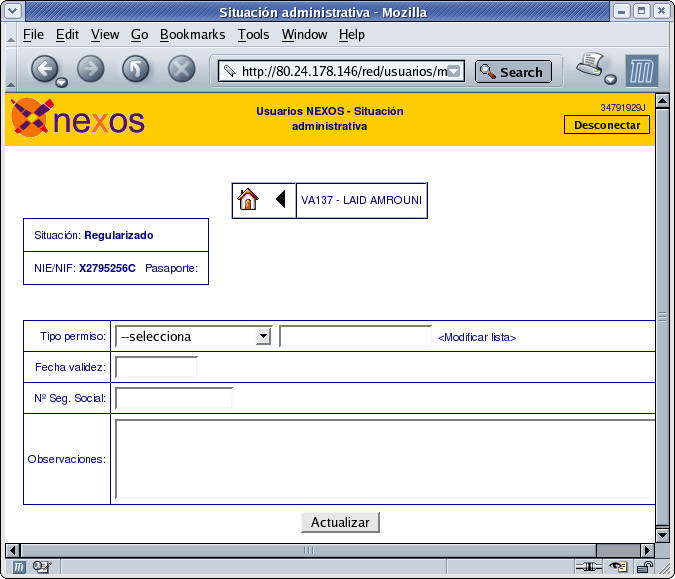This screenshot has width=675, height=579.
Task: Open the Bookmarks menu
Action: tap(192, 34)
